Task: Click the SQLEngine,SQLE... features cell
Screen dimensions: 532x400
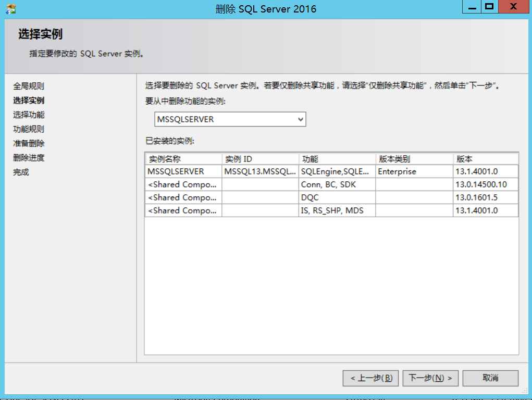Action: tap(337, 171)
